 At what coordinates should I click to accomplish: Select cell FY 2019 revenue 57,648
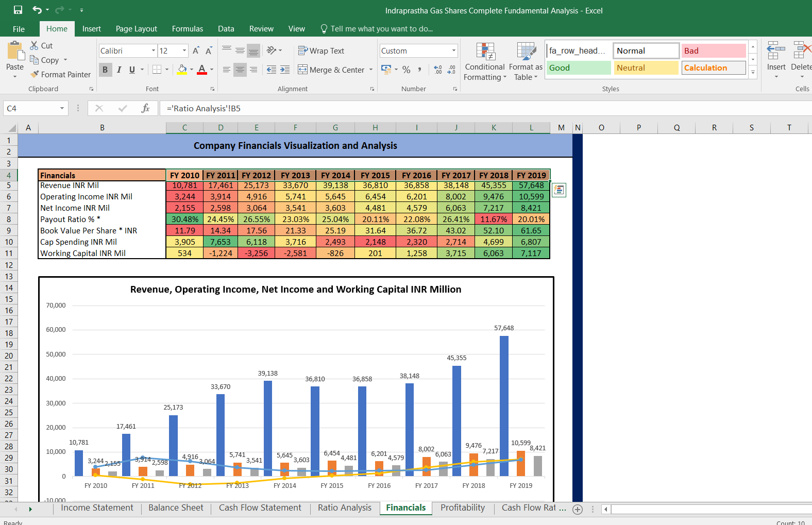coord(531,185)
